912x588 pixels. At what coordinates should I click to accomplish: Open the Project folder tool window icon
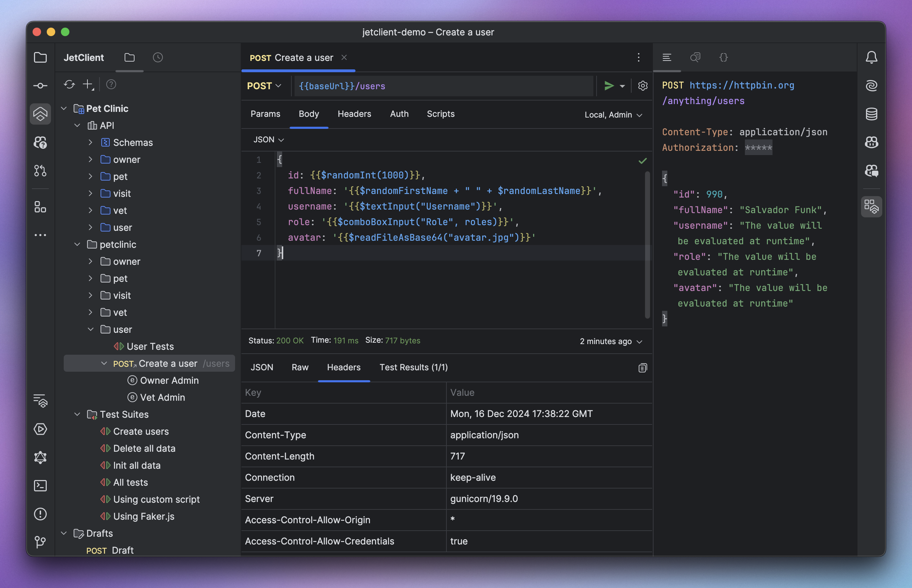click(40, 58)
